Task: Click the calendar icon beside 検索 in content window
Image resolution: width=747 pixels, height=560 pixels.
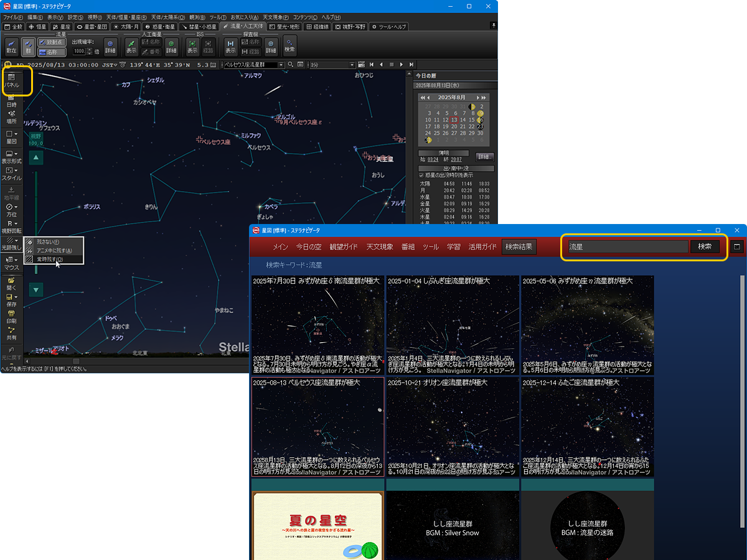Action: tap(737, 246)
